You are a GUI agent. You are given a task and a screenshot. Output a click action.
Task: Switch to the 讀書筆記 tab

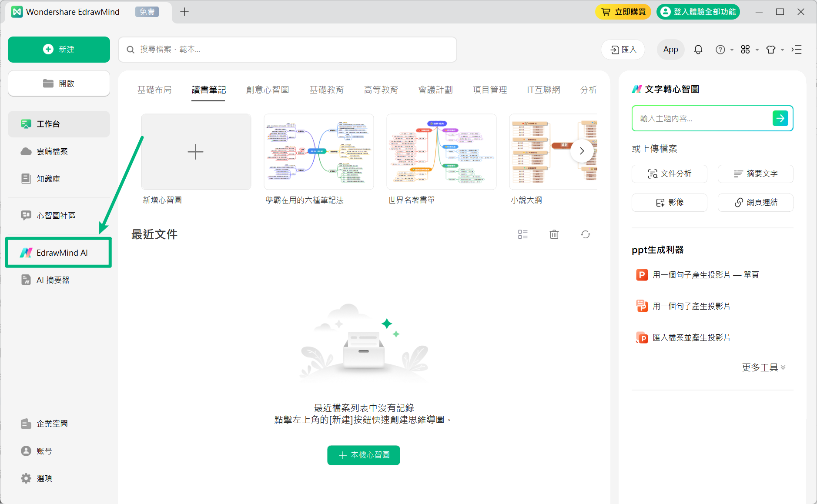tap(209, 90)
